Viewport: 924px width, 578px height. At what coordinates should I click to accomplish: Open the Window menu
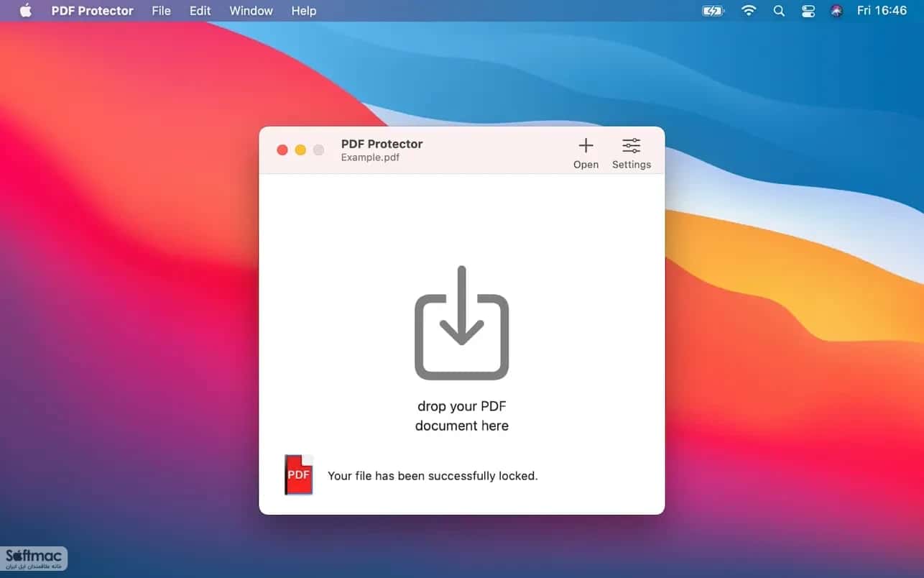tap(251, 11)
